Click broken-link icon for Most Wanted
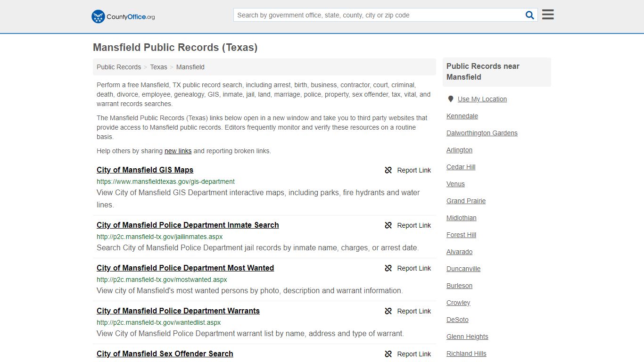The image size is (644, 362). pos(388,268)
